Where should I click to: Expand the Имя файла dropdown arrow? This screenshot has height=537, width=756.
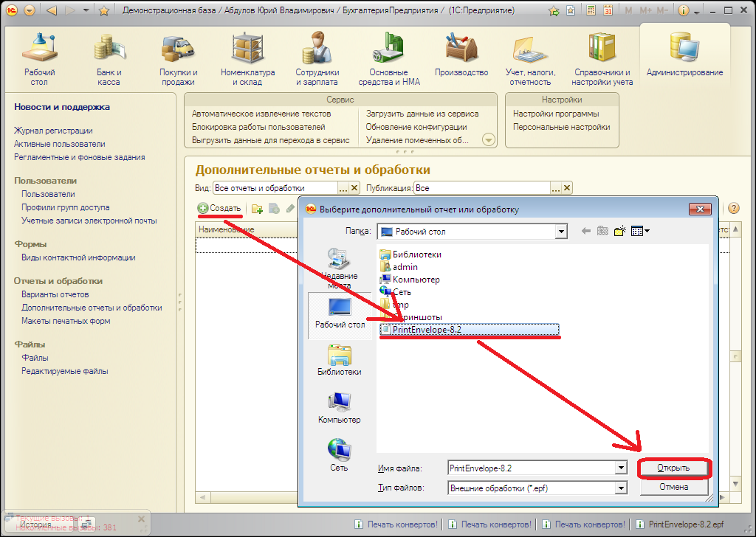click(620, 468)
